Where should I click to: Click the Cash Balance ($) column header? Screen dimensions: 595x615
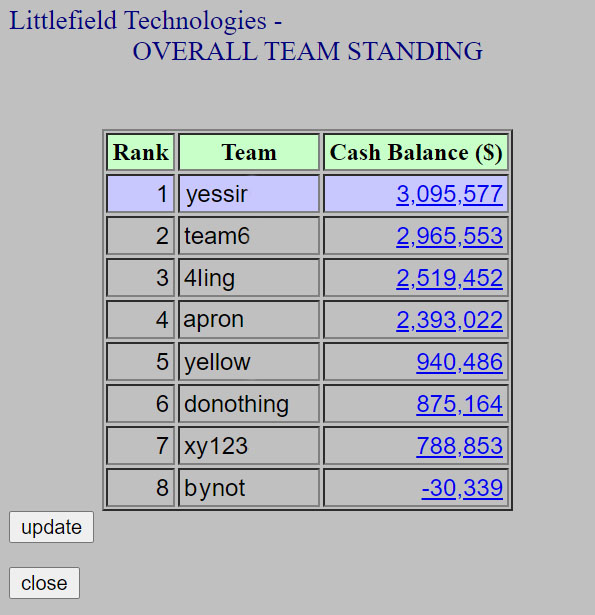[x=416, y=152]
